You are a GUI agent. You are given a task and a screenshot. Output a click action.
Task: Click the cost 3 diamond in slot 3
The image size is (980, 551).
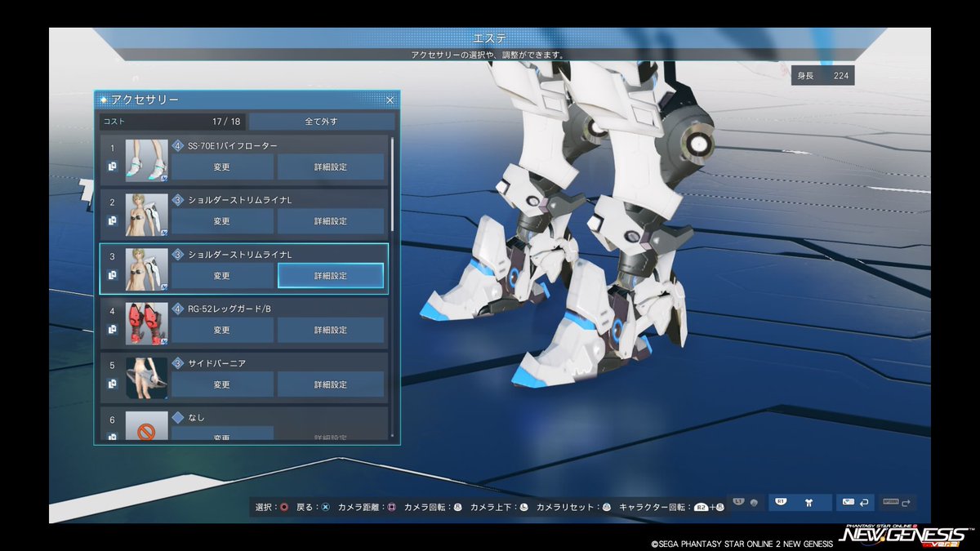(178, 255)
